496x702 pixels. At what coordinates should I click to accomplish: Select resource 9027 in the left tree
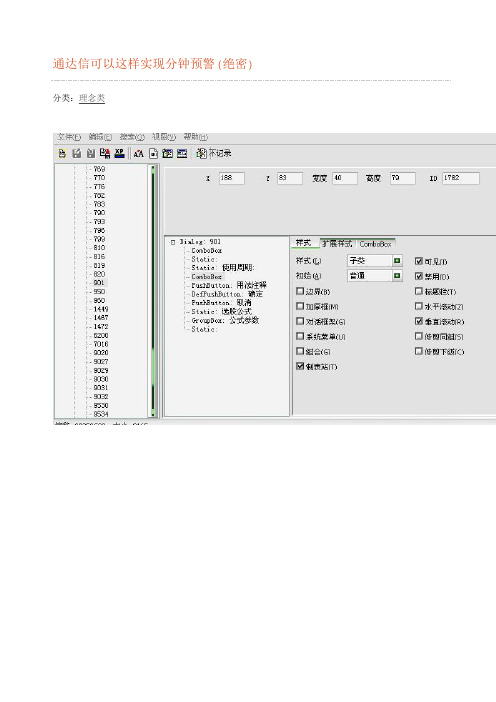(x=101, y=361)
